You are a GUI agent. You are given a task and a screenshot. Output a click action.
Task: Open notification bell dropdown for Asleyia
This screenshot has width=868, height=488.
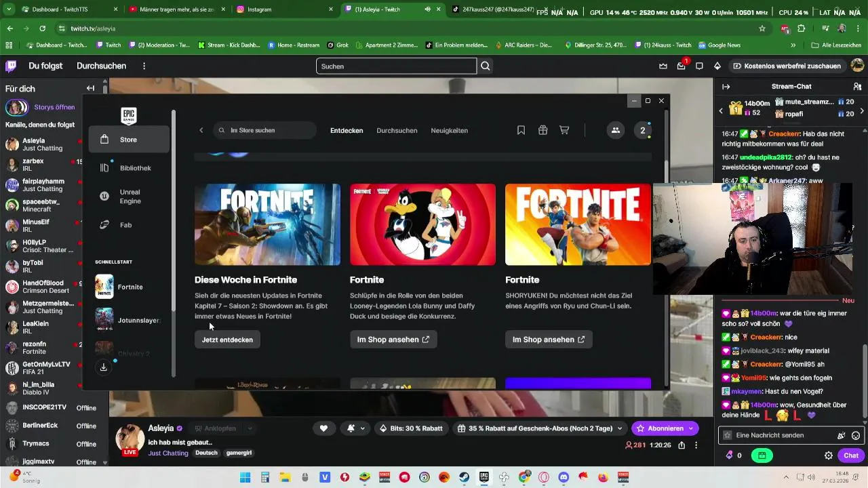(356, 428)
